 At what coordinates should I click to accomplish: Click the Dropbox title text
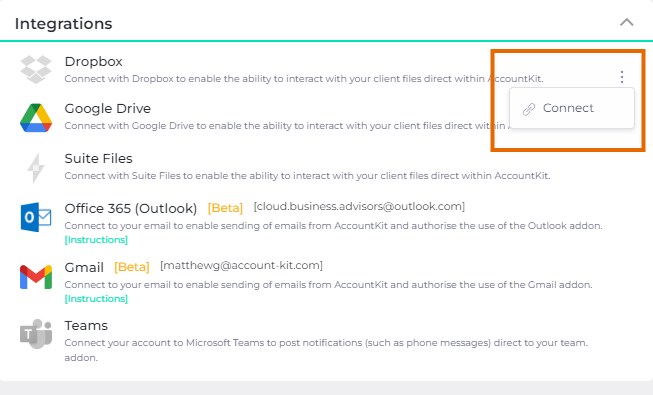[93, 61]
